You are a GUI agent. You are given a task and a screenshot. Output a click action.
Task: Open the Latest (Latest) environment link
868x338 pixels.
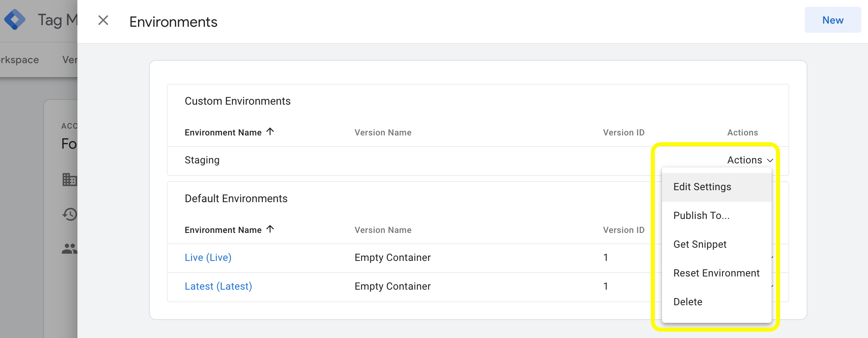218,286
